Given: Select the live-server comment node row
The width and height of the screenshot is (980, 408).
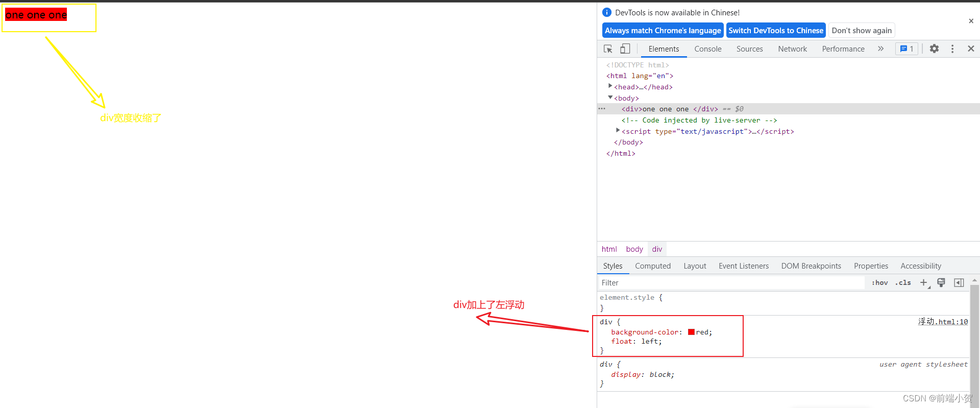Looking at the screenshot, I should [699, 120].
